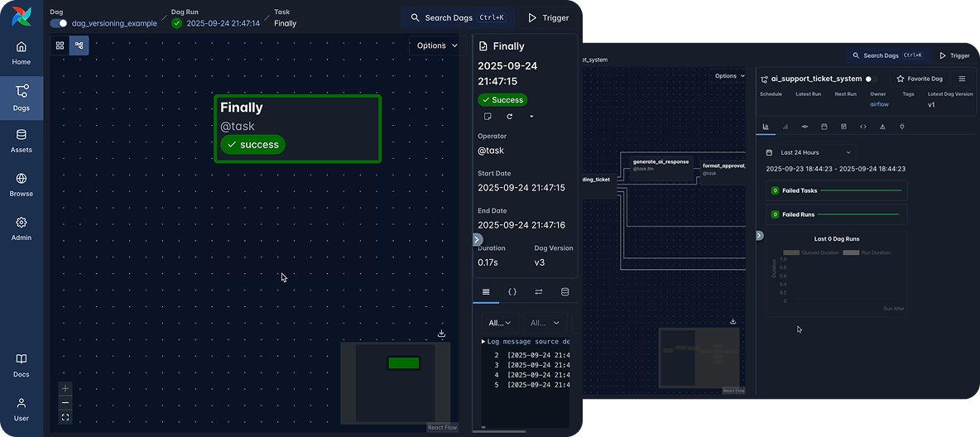Click the add note icon under Success
The height and width of the screenshot is (437, 980).
point(488,117)
